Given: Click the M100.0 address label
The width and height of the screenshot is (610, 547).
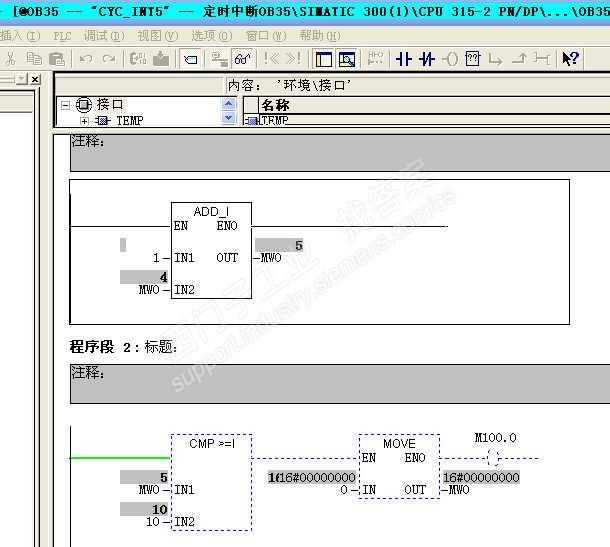Looking at the screenshot, I should [495, 438].
